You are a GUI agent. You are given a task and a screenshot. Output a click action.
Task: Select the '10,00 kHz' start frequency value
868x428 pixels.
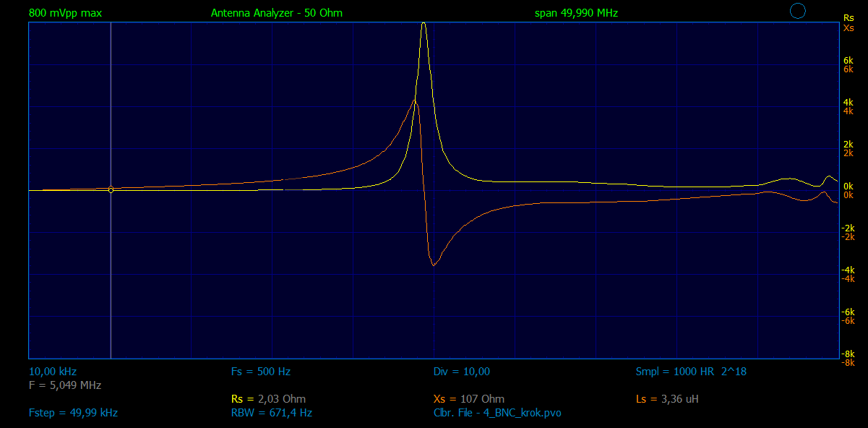coord(52,372)
